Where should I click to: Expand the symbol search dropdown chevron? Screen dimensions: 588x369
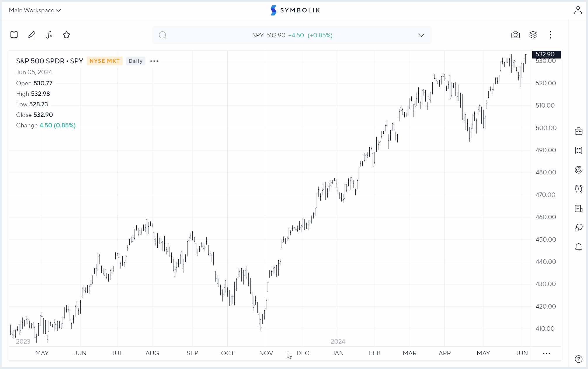click(421, 35)
